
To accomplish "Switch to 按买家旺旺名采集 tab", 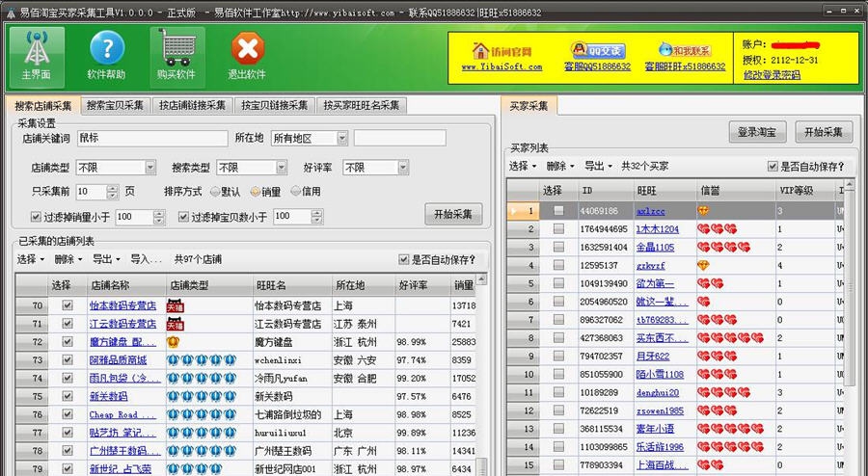I will pos(362,106).
